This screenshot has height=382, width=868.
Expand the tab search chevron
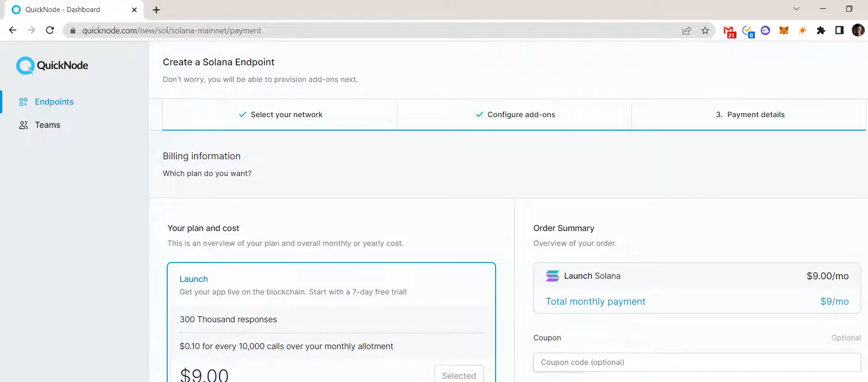(796, 9)
